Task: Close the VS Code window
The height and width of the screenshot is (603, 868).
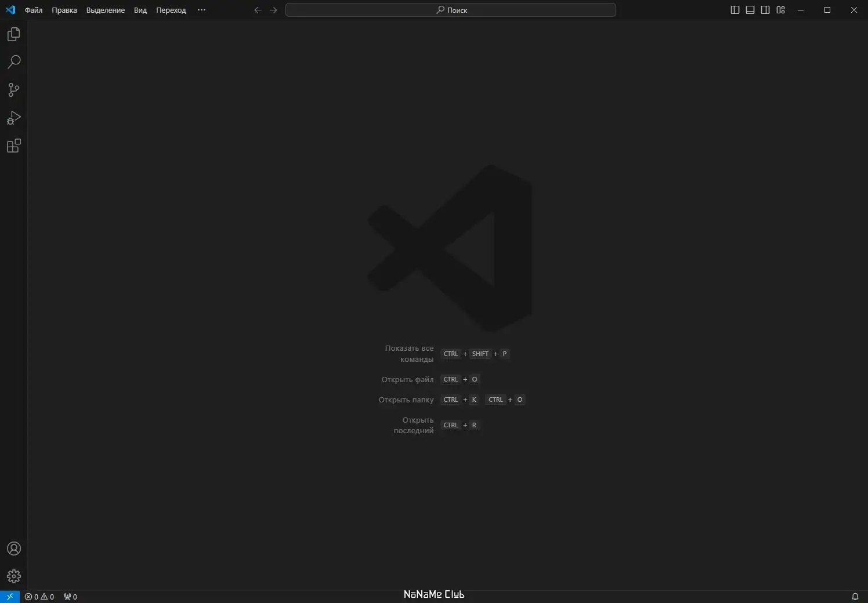Action: 854,10
